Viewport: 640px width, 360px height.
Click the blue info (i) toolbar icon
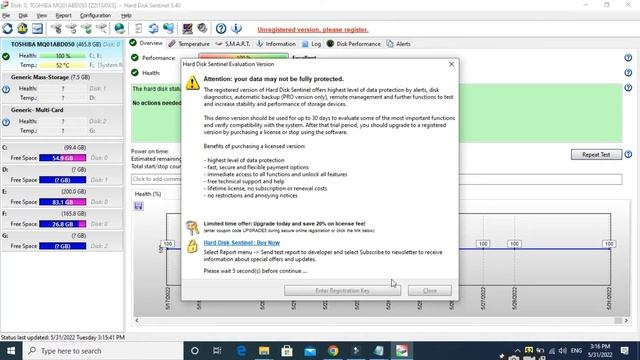[236, 29]
